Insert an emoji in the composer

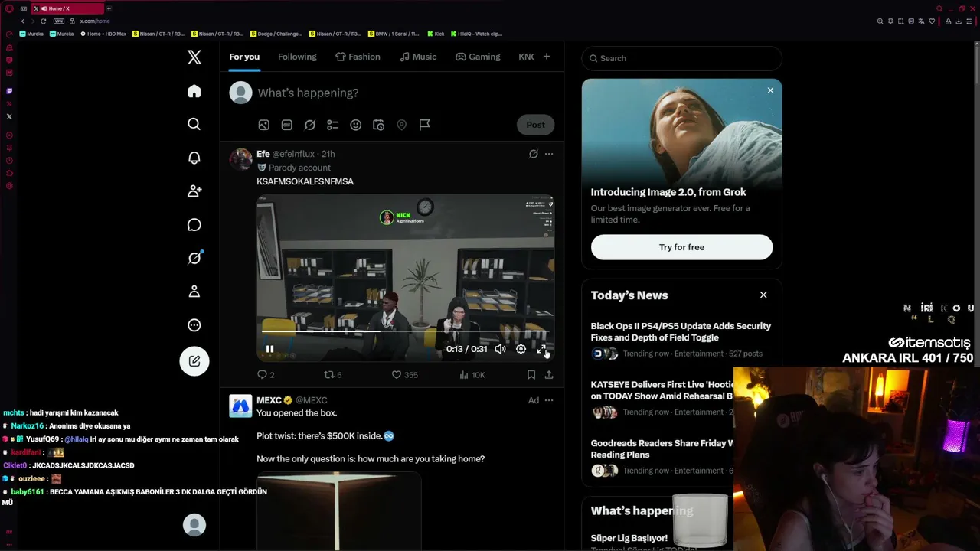tap(356, 125)
